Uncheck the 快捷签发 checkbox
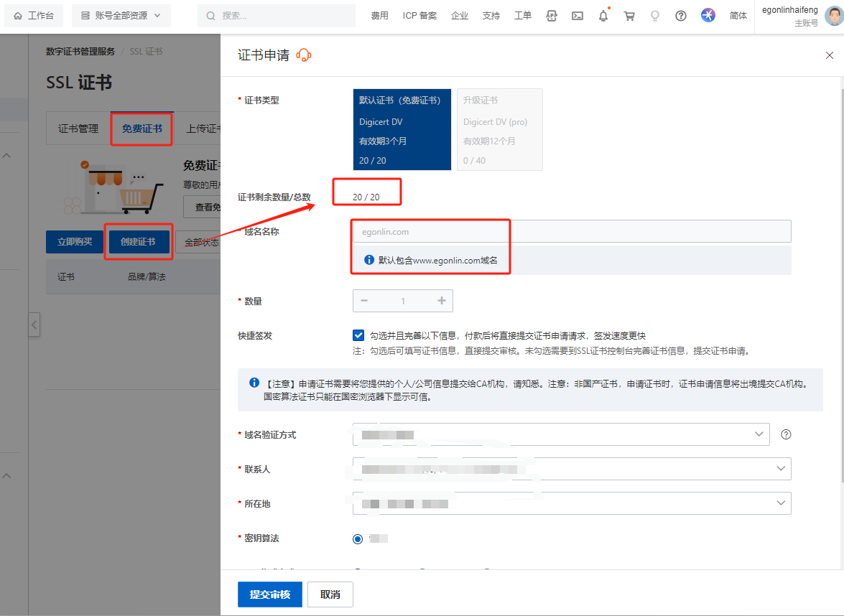 [358, 335]
